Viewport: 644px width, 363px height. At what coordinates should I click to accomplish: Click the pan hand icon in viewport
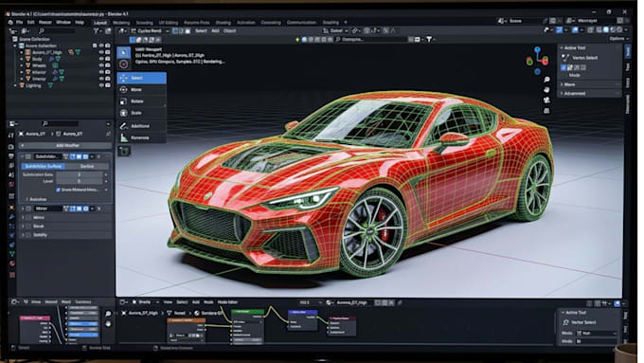[546, 90]
